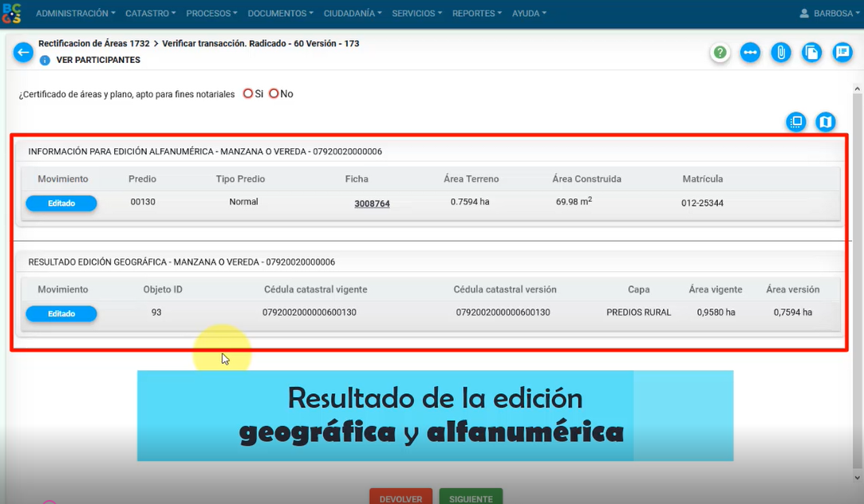Open ficha link 3008764
The width and height of the screenshot is (864, 504).
[x=372, y=204]
